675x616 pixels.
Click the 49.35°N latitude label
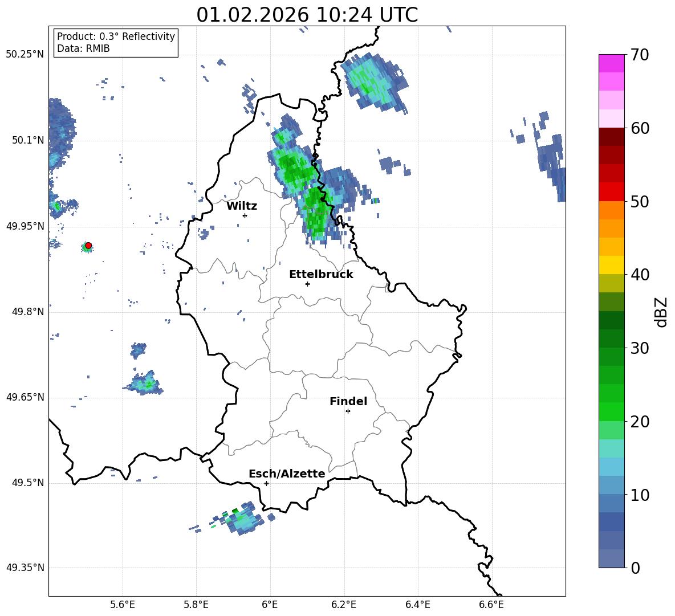click(x=25, y=568)
